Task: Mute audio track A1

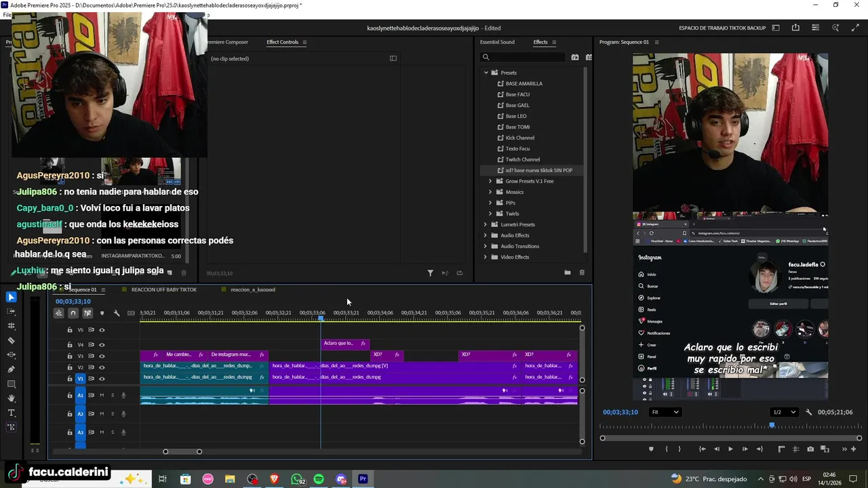Action: coord(102,395)
